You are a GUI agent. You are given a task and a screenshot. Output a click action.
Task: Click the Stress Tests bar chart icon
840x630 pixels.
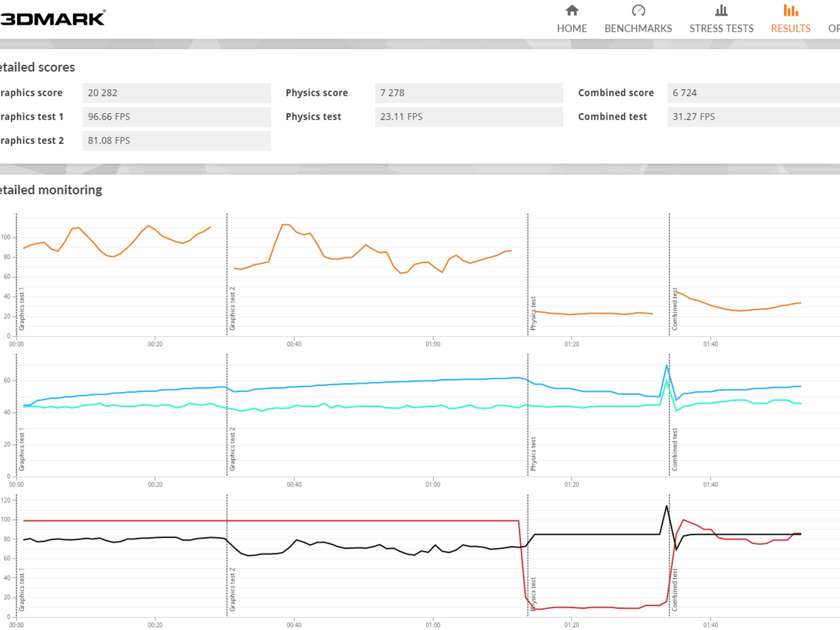pyautogui.click(x=721, y=11)
